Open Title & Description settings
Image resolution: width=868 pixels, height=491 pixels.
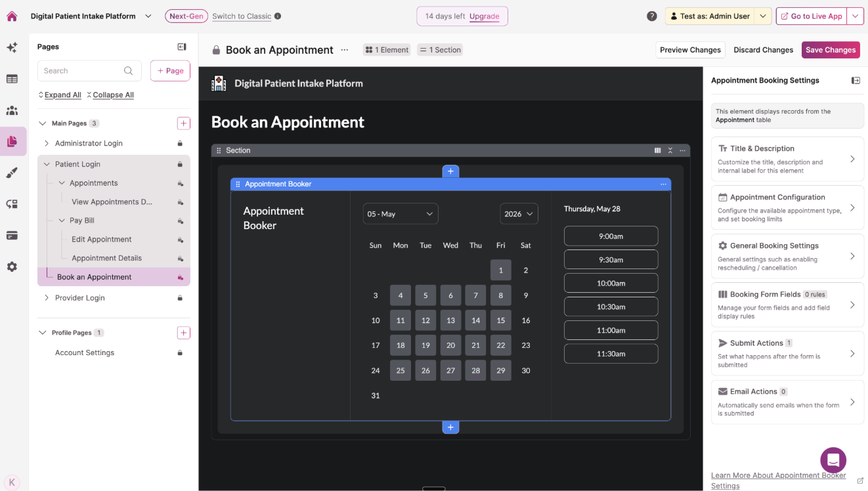tap(787, 159)
